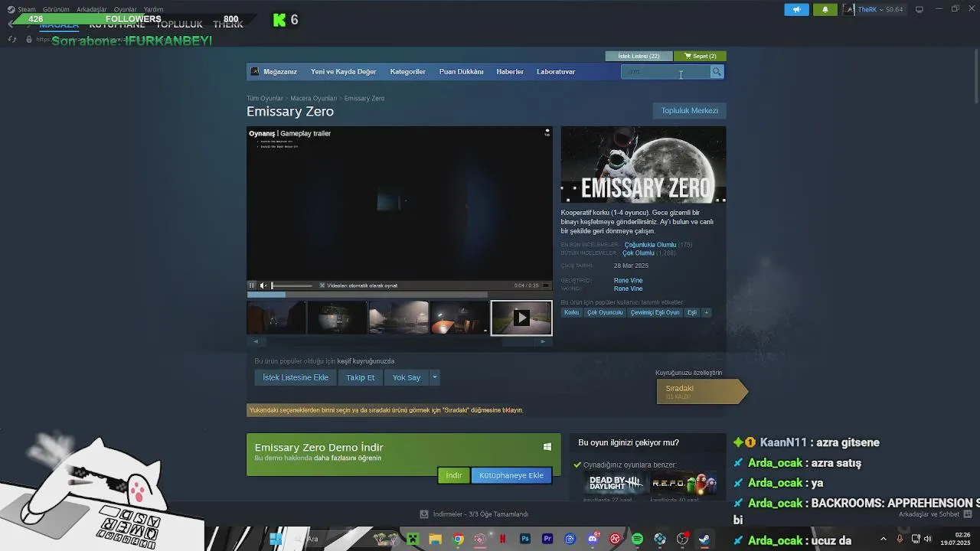The height and width of the screenshot is (551, 980).
Task: Open Sepet (2) cart button
Action: [700, 56]
